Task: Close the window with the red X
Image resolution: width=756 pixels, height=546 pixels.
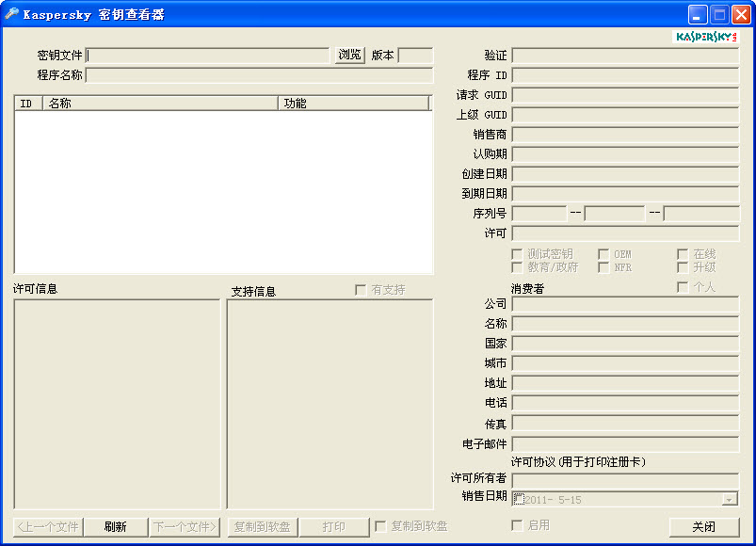Action: click(742, 14)
